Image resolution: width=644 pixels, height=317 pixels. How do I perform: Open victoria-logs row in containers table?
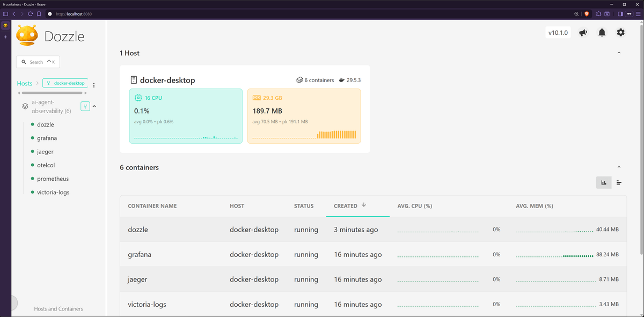(373, 304)
